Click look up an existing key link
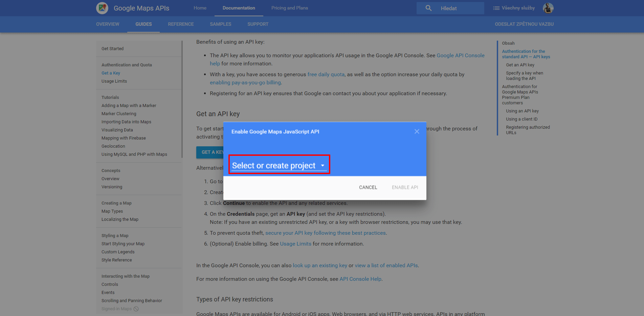This screenshot has width=644, height=316. 320,265
